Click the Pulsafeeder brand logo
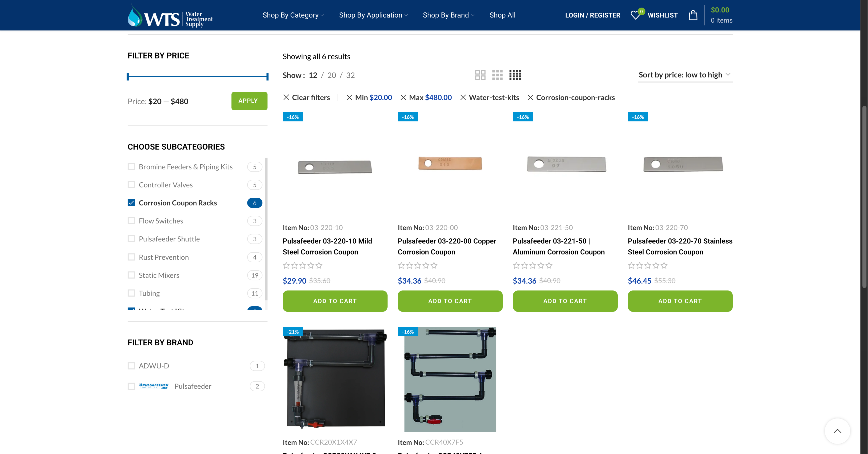The image size is (868, 454). 154,386
